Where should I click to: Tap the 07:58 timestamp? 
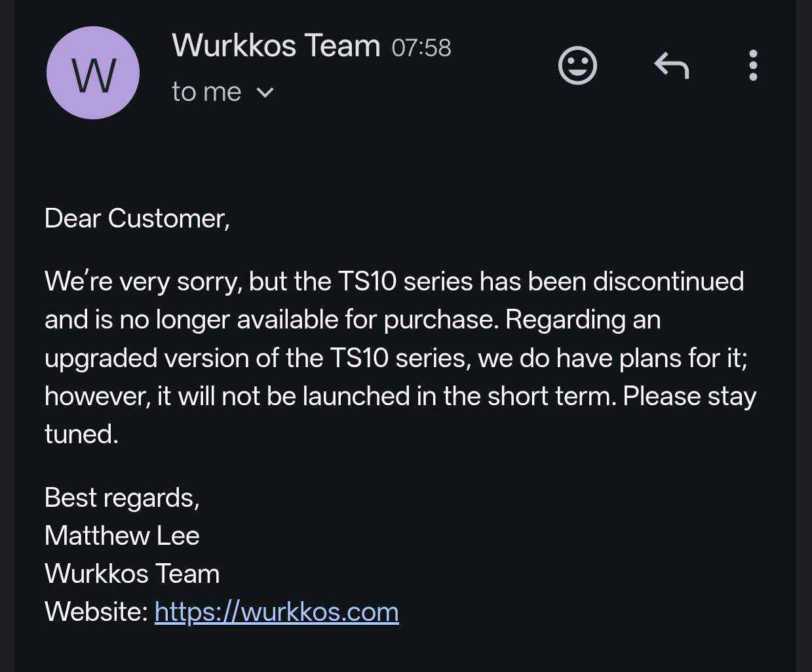(421, 48)
